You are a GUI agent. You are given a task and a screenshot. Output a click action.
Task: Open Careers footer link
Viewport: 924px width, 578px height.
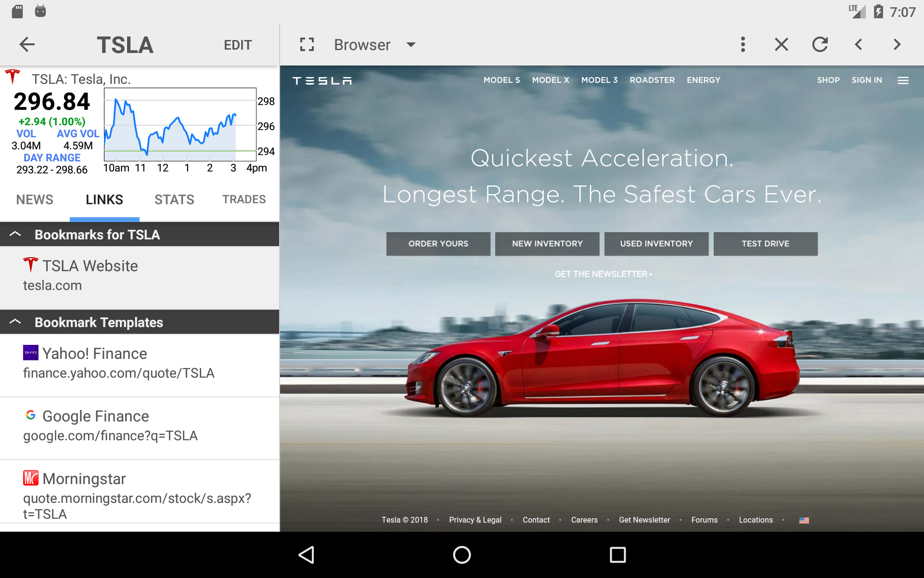tap(584, 520)
